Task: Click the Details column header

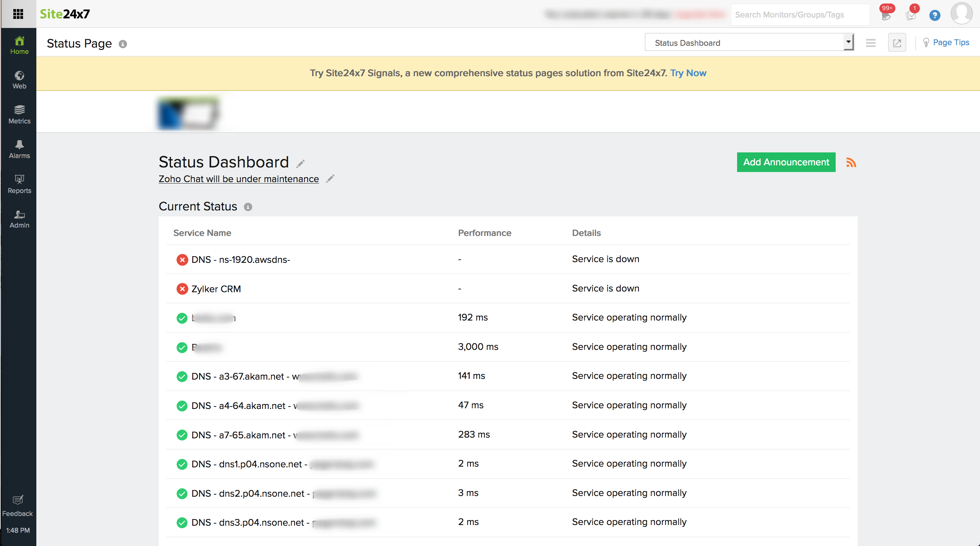Action: click(586, 233)
